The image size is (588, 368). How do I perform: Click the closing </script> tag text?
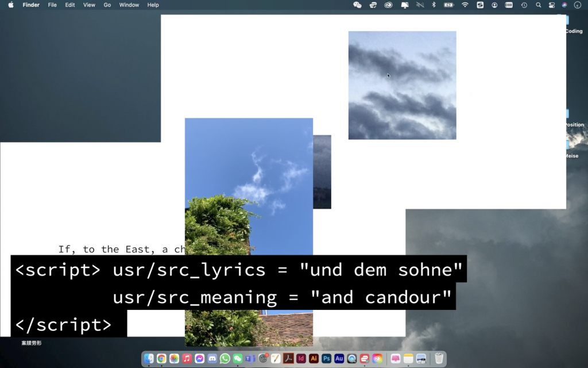tap(63, 324)
